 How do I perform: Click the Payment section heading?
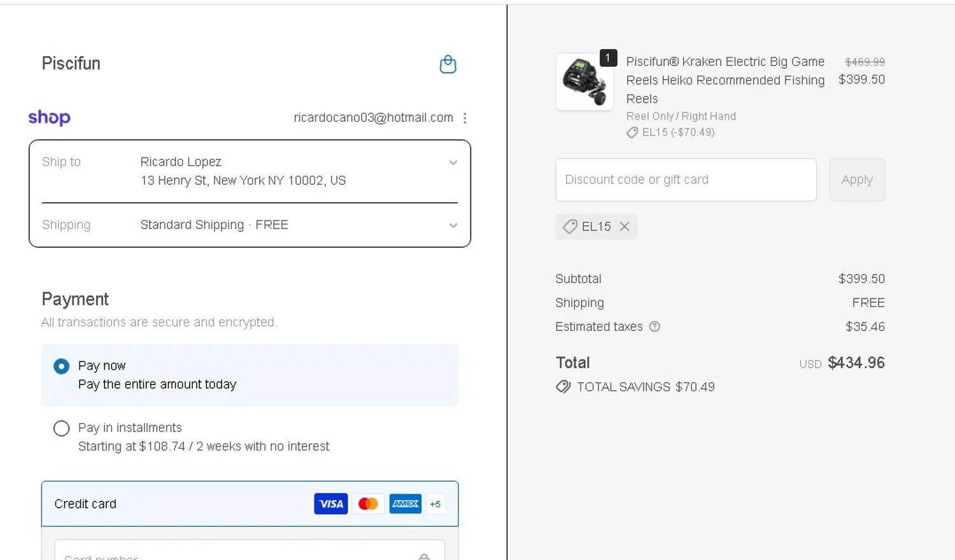[75, 299]
